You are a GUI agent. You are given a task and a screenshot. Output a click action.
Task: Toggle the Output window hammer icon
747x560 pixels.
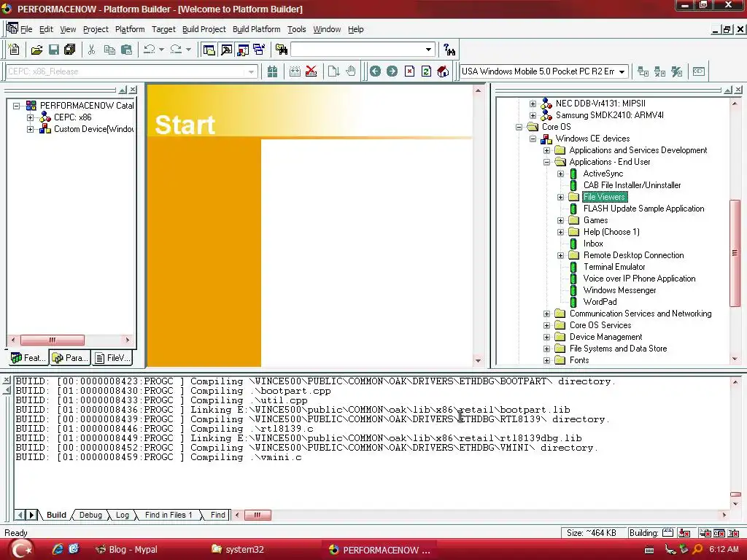[226, 50]
